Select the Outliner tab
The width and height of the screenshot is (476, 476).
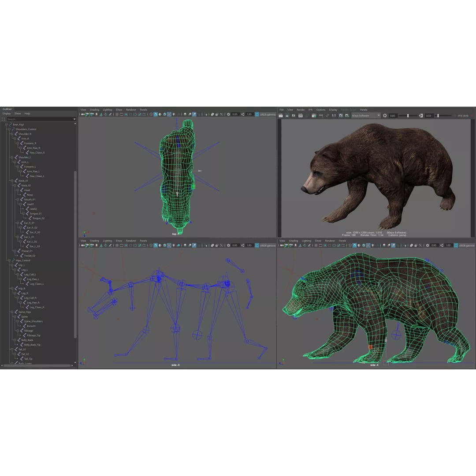coord(7,109)
